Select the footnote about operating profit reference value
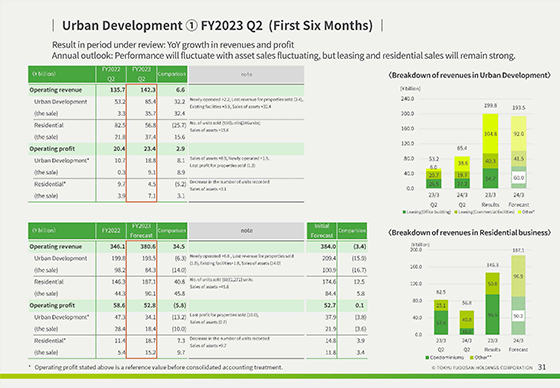This screenshot has width=560, height=388. click(155, 367)
